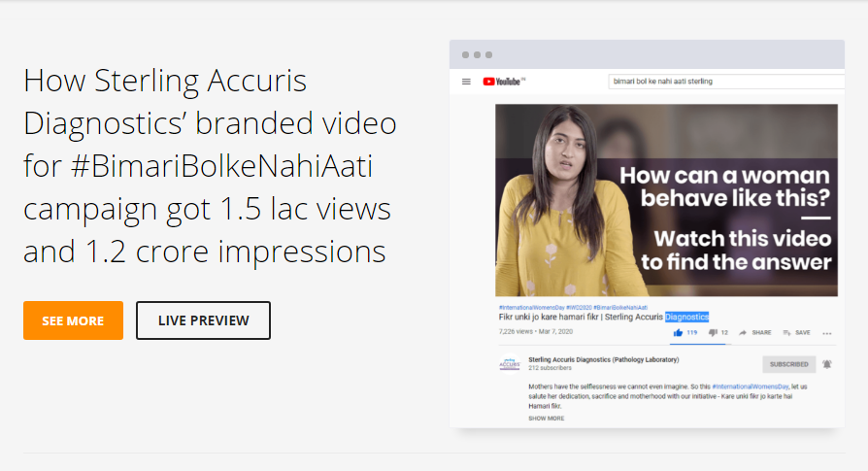Focus the YouTube search field

726,82
